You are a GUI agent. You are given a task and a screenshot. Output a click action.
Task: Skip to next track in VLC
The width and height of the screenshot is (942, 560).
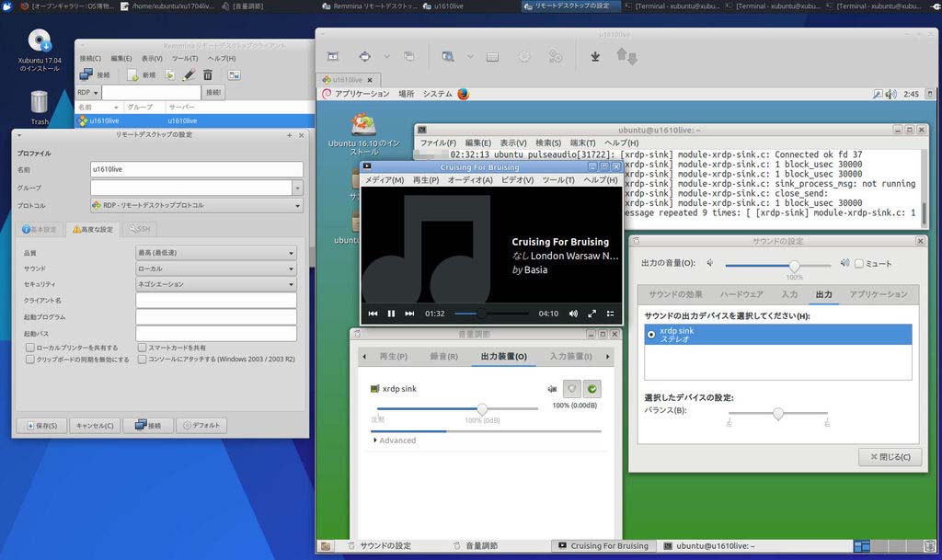point(409,314)
